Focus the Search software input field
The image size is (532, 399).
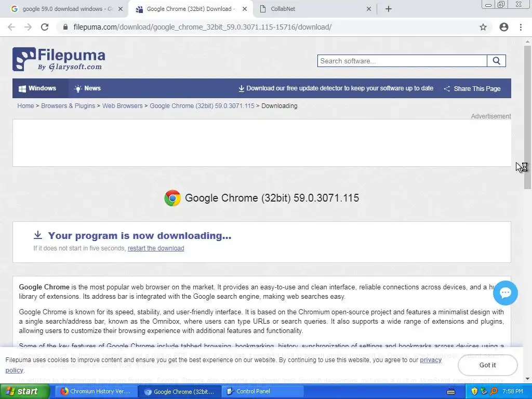402,61
